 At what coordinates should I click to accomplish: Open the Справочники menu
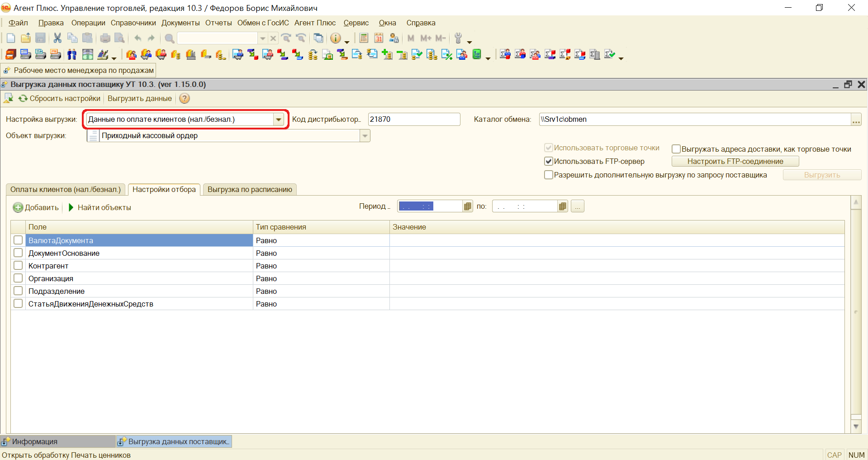pyautogui.click(x=133, y=23)
